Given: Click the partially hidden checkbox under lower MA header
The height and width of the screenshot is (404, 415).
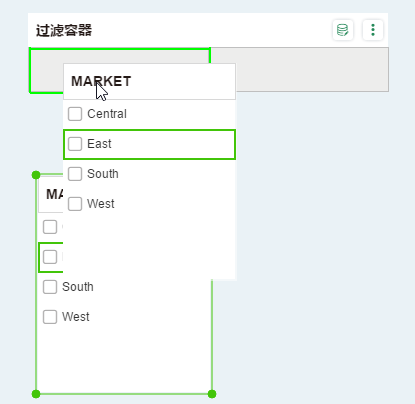Looking at the screenshot, I should point(50,227).
